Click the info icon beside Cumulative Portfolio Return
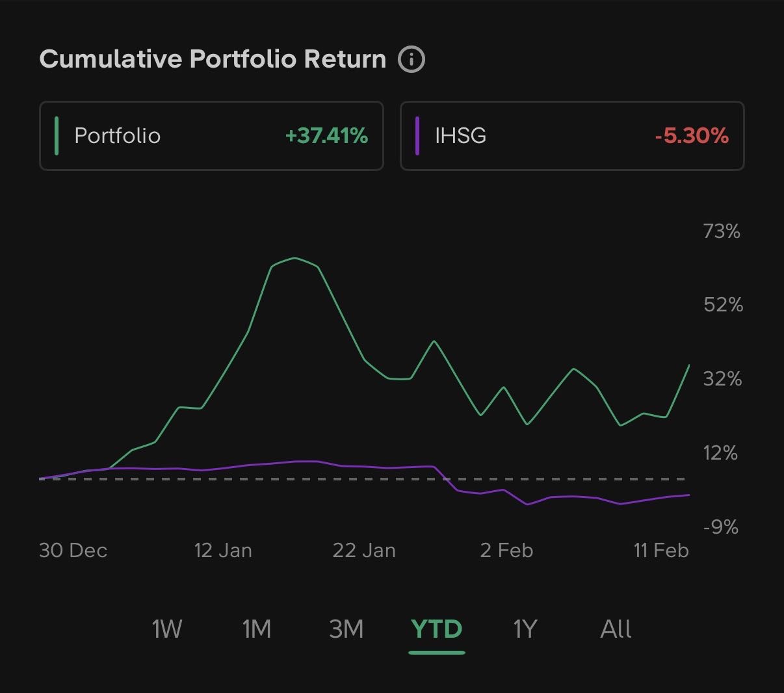Viewport: 784px width, 693px height. (412, 59)
